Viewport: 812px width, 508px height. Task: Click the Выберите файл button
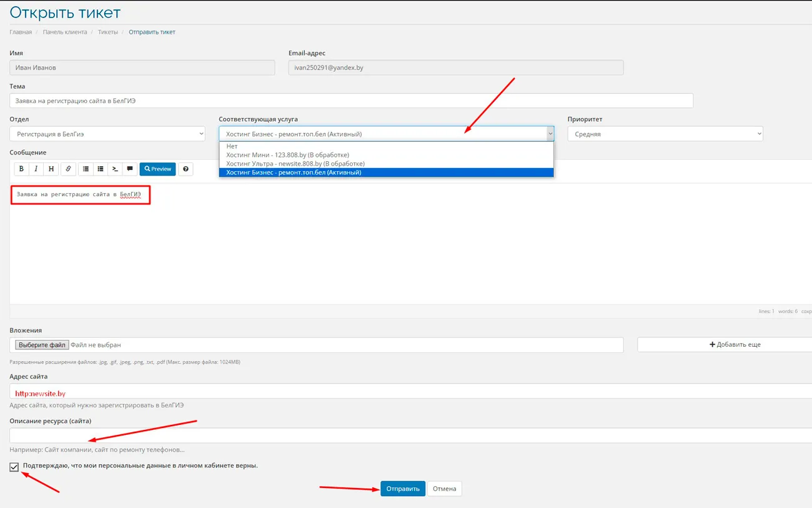coord(42,345)
